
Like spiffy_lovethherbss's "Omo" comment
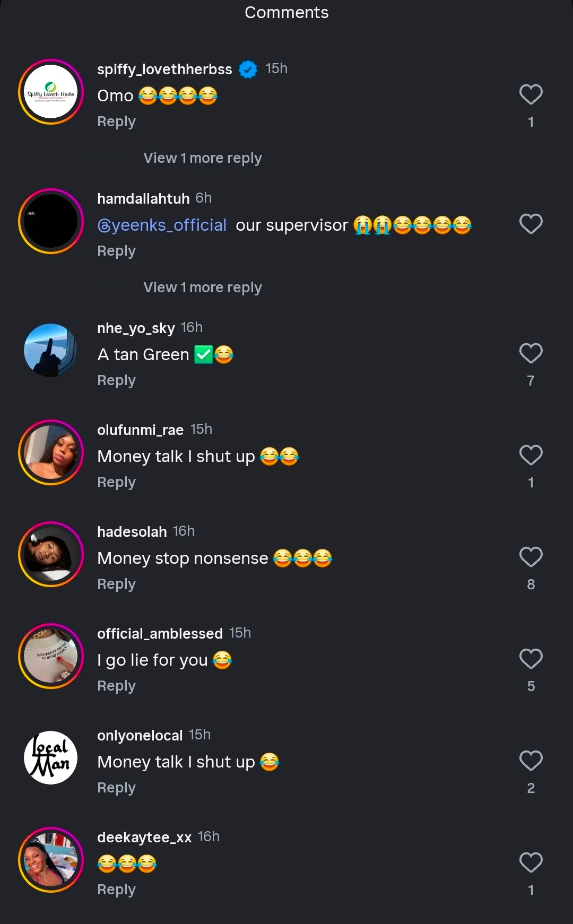coord(531,95)
